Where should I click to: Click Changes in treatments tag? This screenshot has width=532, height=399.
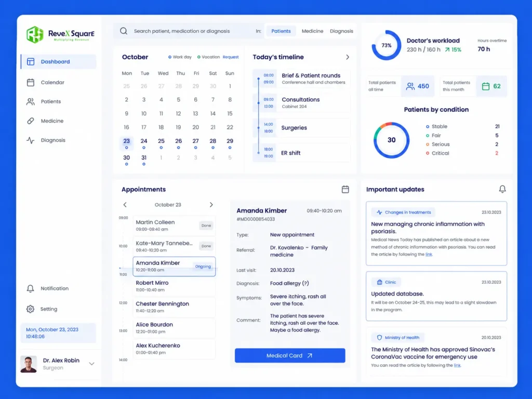(x=404, y=212)
